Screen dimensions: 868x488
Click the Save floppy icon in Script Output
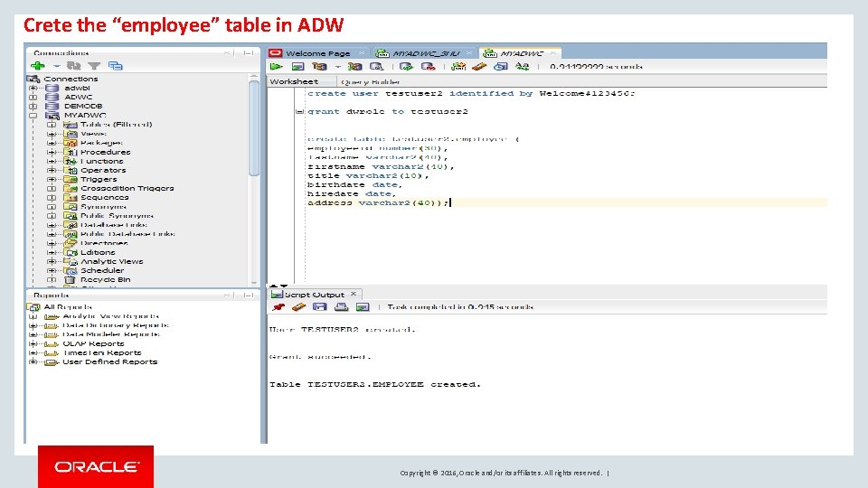(319, 307)
